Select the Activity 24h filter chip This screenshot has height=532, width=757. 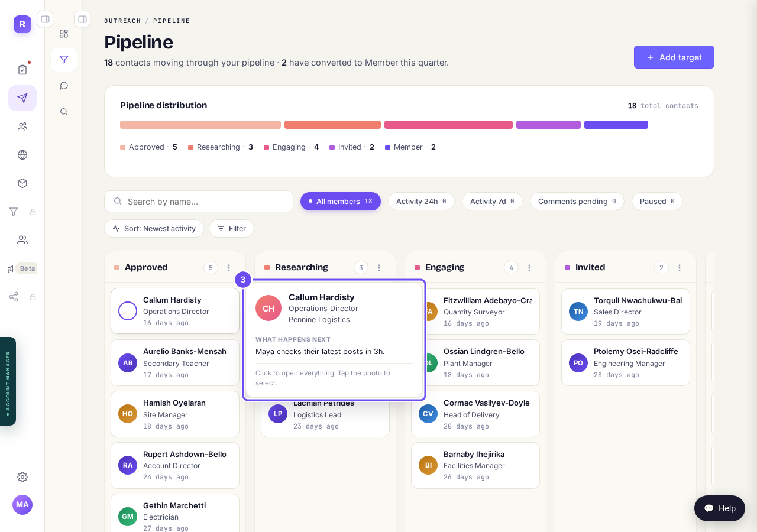(x=421, y=201)
